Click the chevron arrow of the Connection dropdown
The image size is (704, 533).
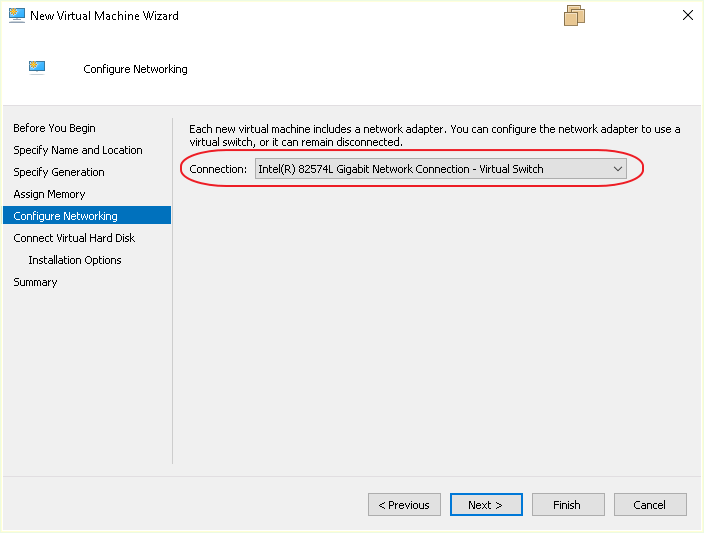[x=618, y=169]
